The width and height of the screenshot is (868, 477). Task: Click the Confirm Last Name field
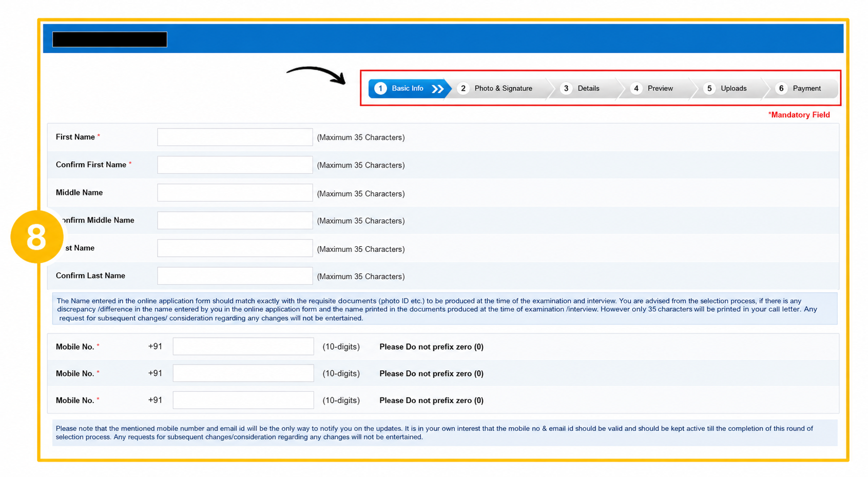[x=235, y=276]
